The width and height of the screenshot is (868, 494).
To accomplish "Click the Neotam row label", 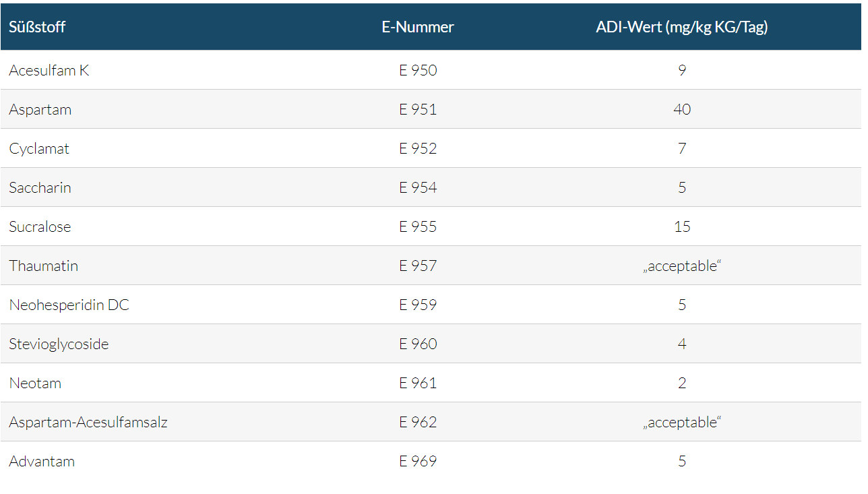I will [35, 383].
